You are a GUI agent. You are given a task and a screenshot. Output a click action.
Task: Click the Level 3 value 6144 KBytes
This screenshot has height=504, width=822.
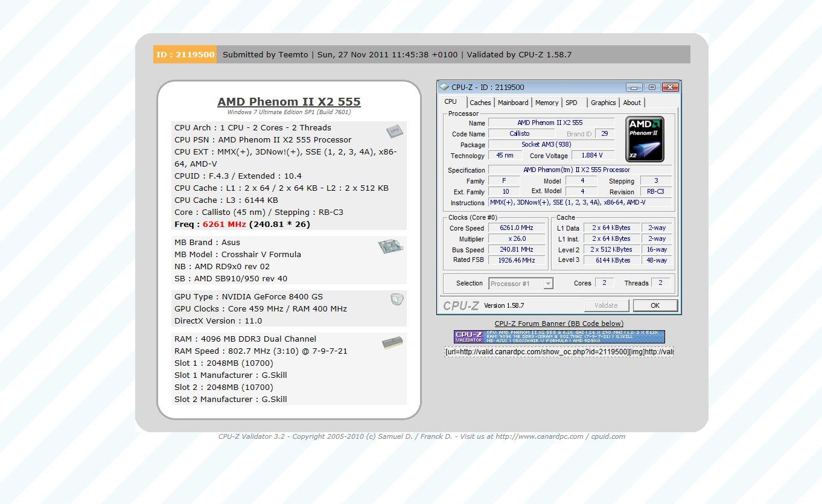(x=611, y=261)
